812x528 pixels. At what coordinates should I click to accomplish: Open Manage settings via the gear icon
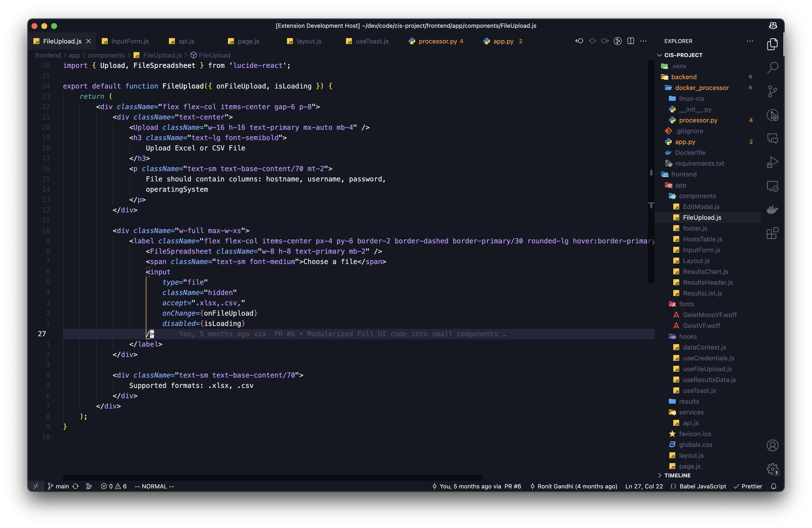click(x=772, y=469)
